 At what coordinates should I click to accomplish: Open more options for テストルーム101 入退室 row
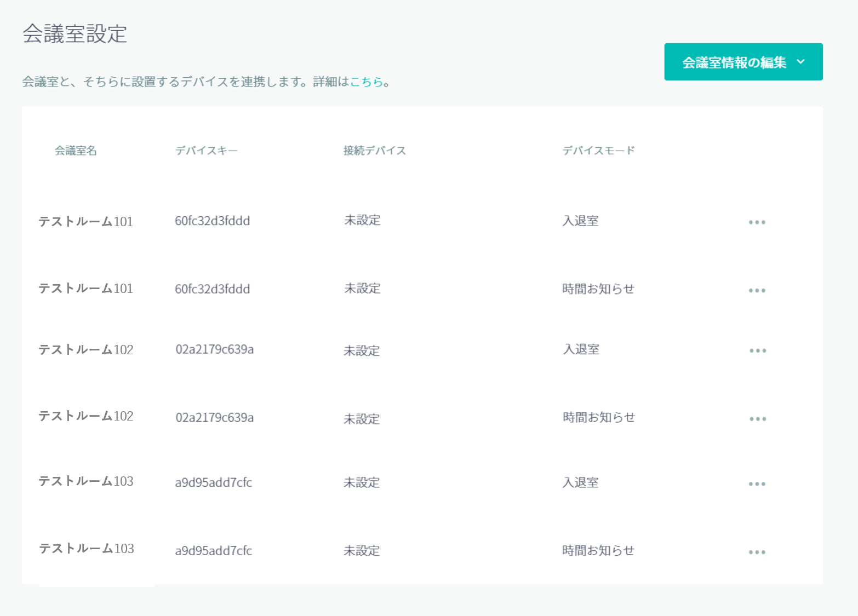[x=757, y=222]
